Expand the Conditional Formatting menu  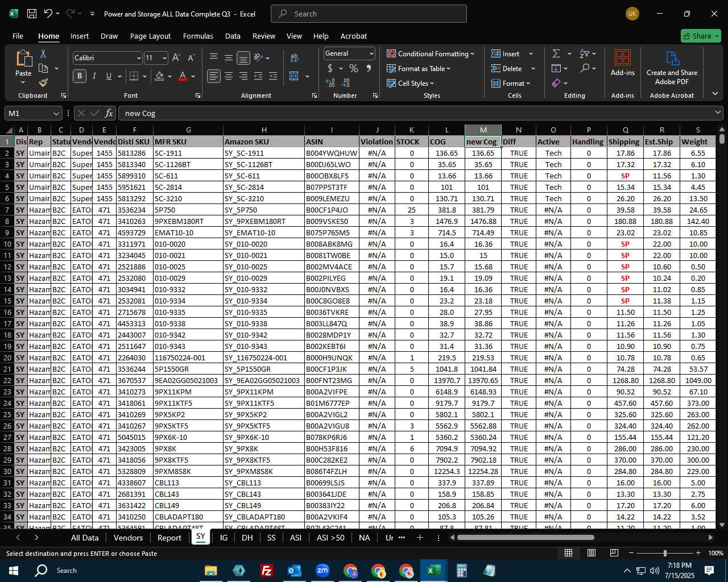tap(431, 53)
